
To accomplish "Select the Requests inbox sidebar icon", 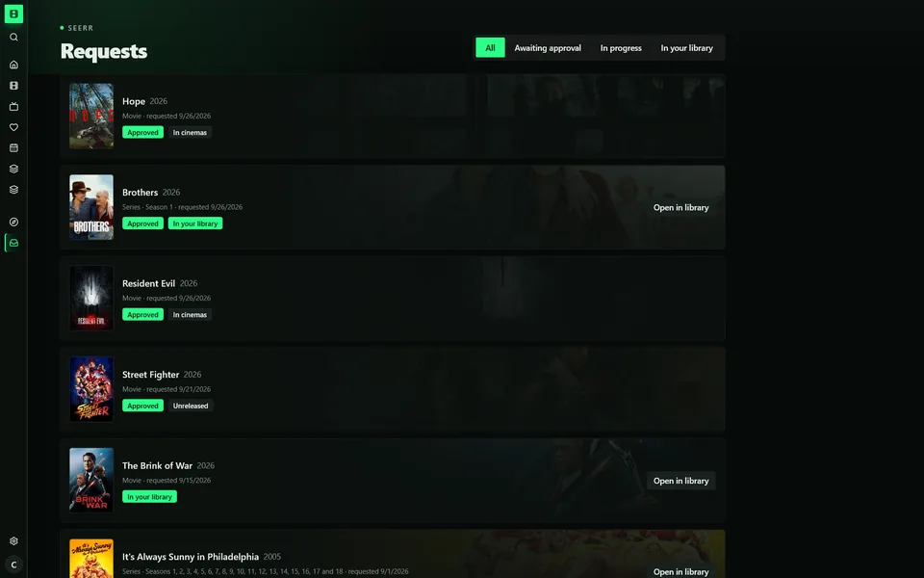I will pyautogui.click(x=13, y=243).
